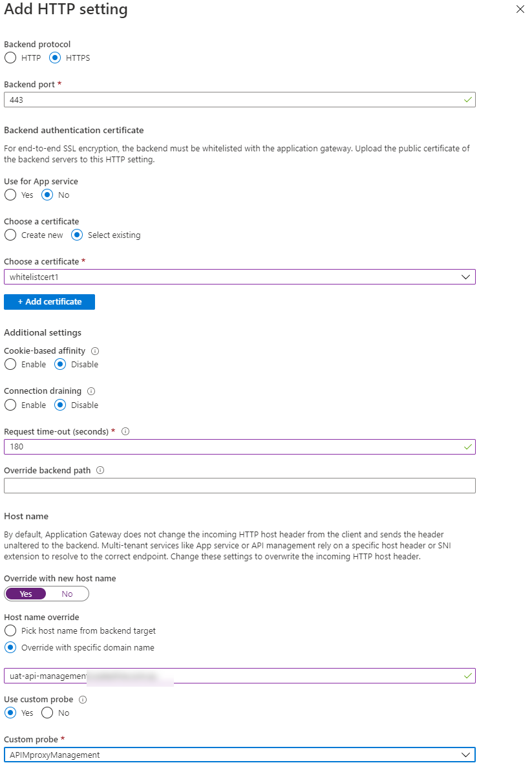
Task: Click the Cookie-based affinity info icon
Action: click(95, 351)
